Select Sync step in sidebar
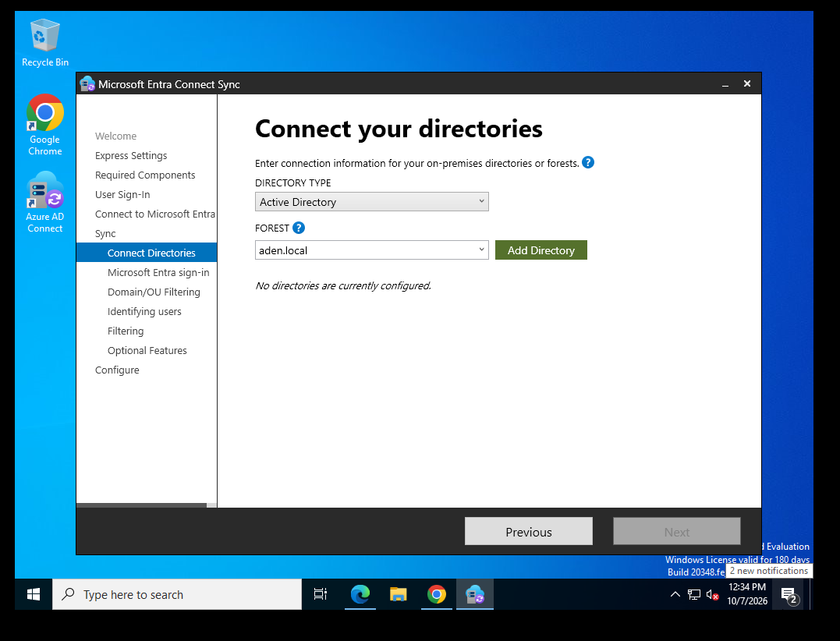This screenshot has width=840, height=641. tap(105, 233)
